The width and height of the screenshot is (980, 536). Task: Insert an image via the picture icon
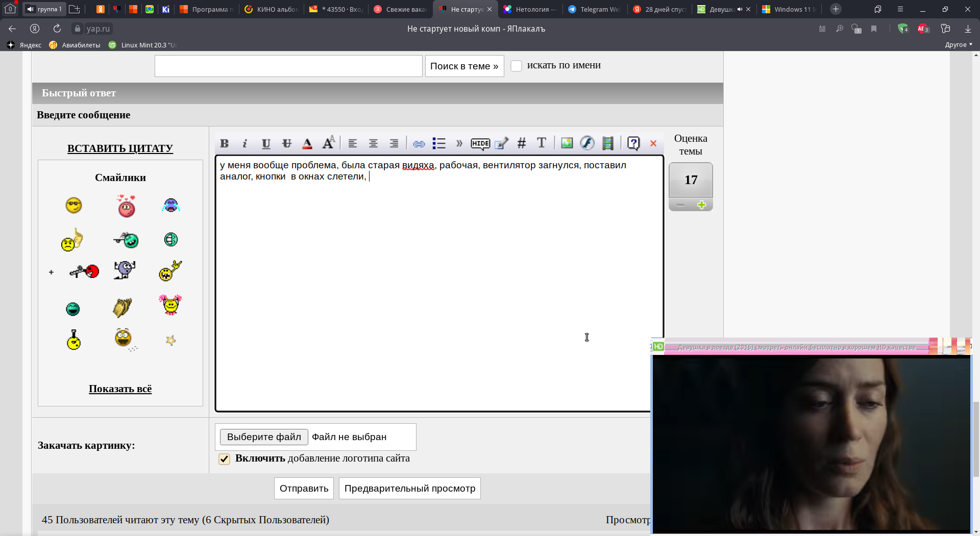567,143
